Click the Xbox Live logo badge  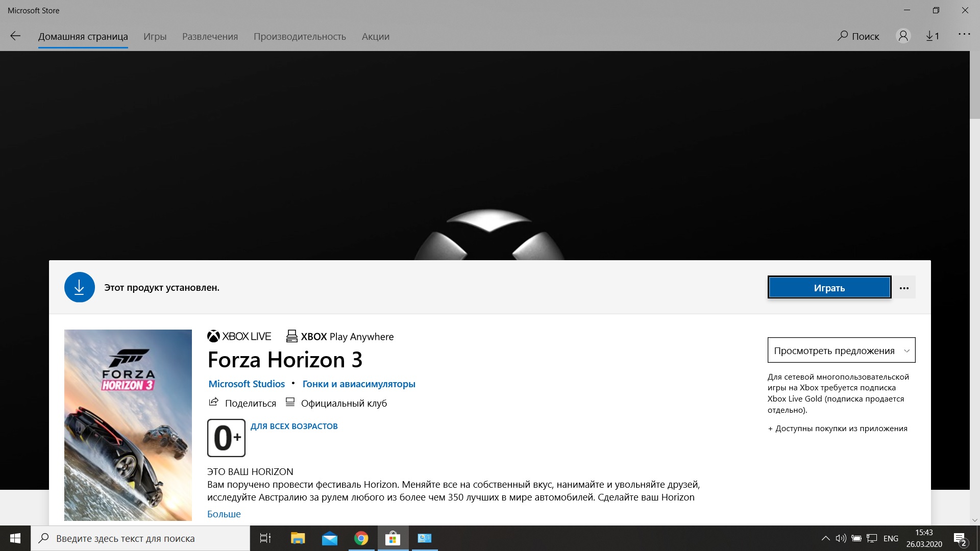tap(239, 336)
